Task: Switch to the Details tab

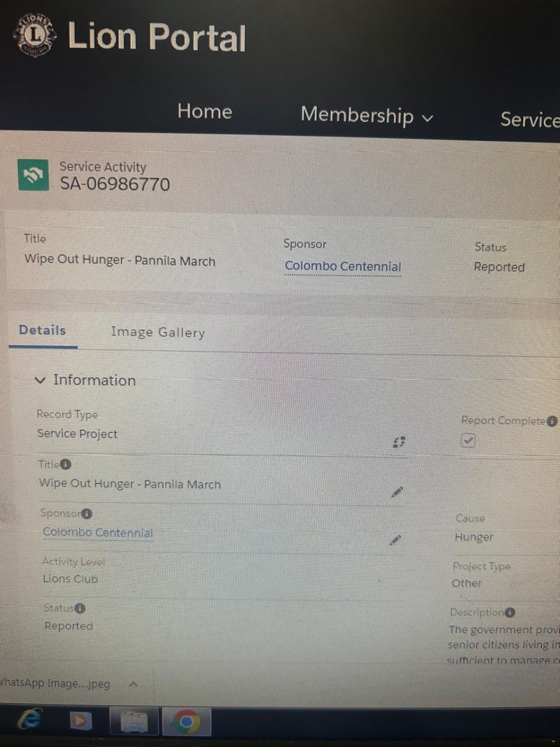Action: coord(43,330)
